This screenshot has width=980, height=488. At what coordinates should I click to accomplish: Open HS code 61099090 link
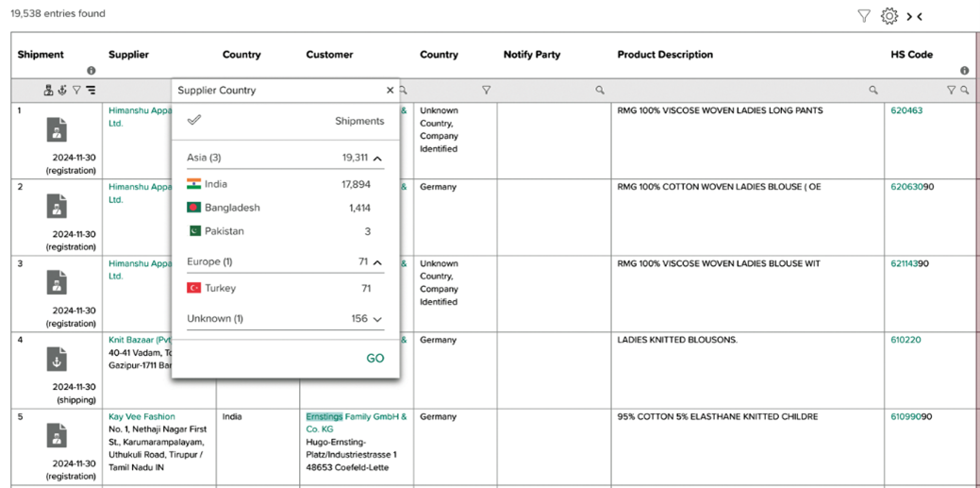(x=911, y=416)
